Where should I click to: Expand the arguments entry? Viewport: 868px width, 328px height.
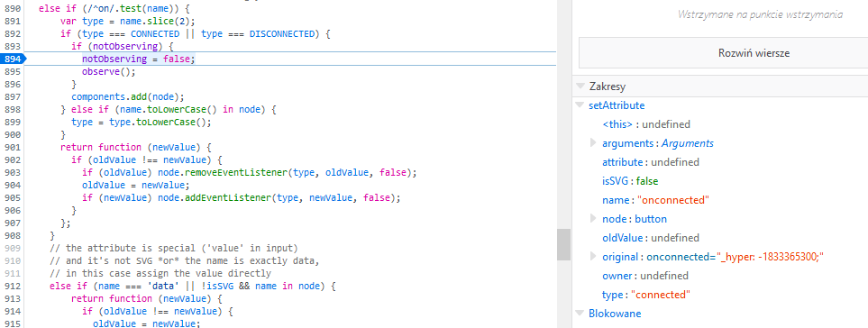click(x=594, y=143)
